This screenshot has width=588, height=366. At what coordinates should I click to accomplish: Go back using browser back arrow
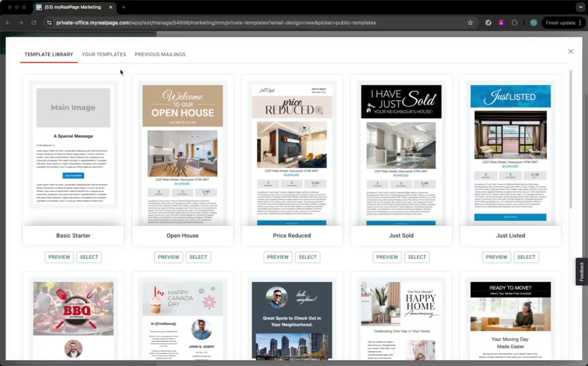click(x=8, y=23)
